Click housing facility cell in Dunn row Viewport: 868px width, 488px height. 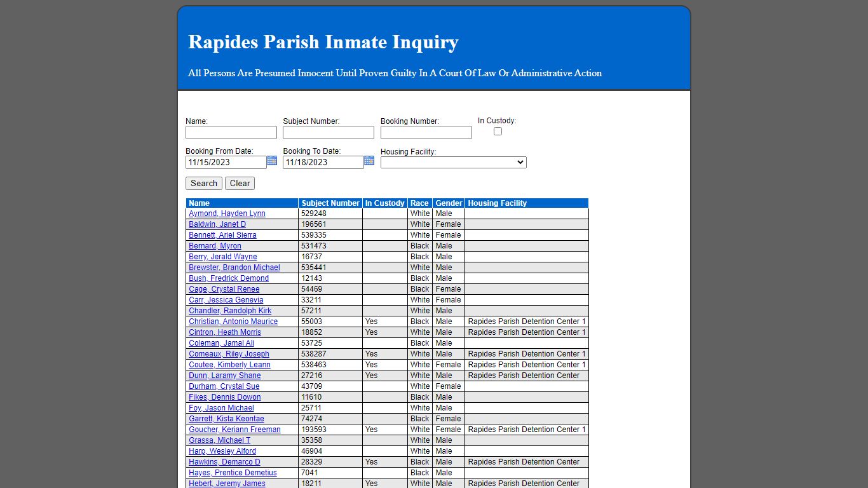pyautogui.click(x=527, y=376)
